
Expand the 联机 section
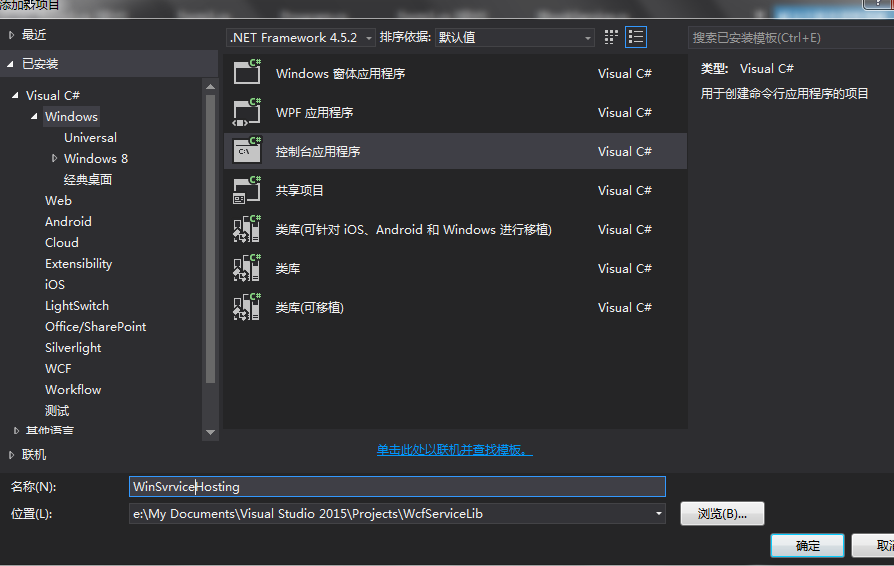[x=11, y=455]
